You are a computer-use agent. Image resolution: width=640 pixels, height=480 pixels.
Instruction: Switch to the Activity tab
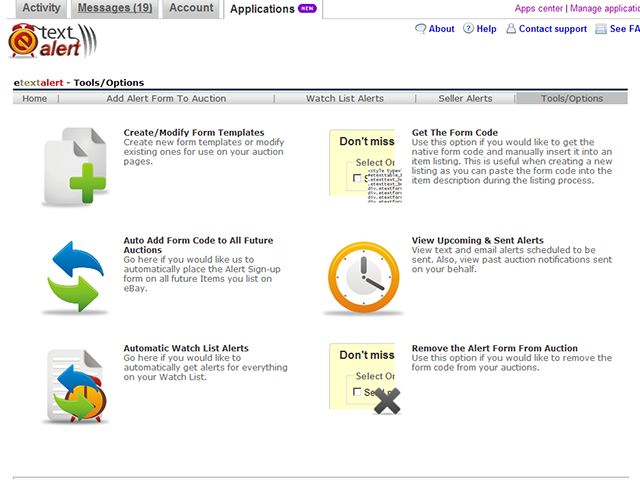pyautogui.click(x=41, y=8)
